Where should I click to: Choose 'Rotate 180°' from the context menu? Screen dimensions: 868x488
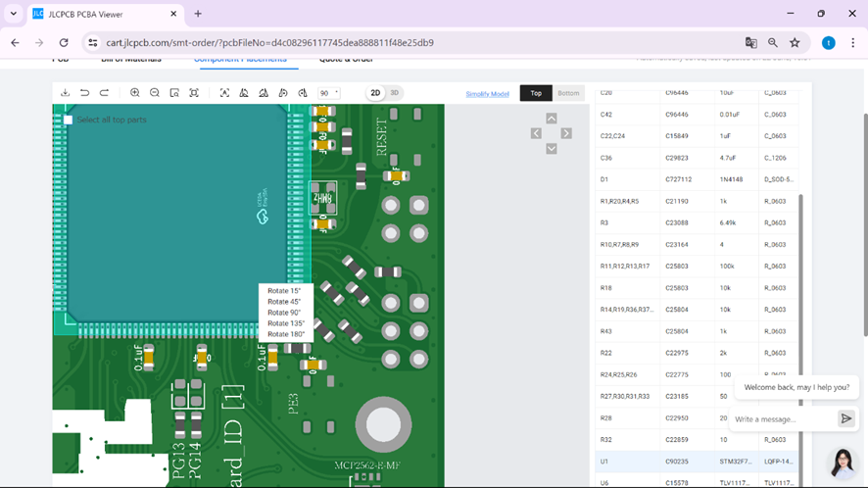click(286, 334)
